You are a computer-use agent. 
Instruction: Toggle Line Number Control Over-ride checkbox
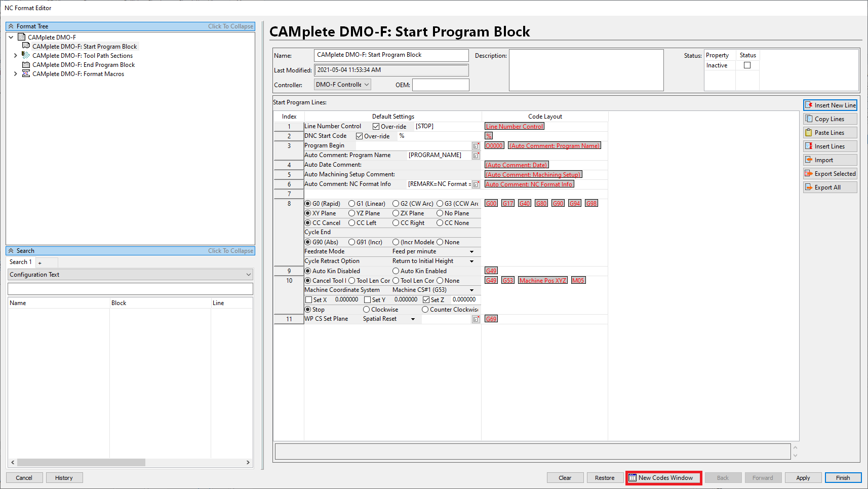pos(376,126)
